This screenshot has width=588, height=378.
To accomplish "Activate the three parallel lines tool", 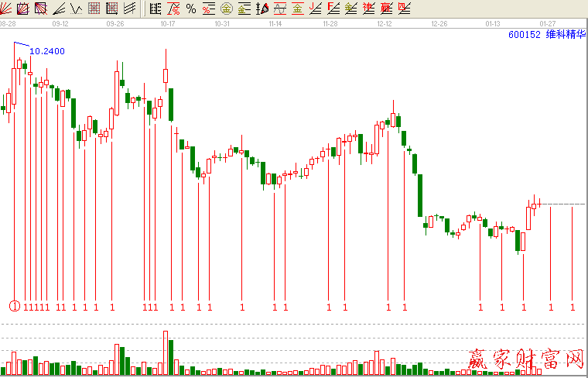I will (x=131, y=9).
